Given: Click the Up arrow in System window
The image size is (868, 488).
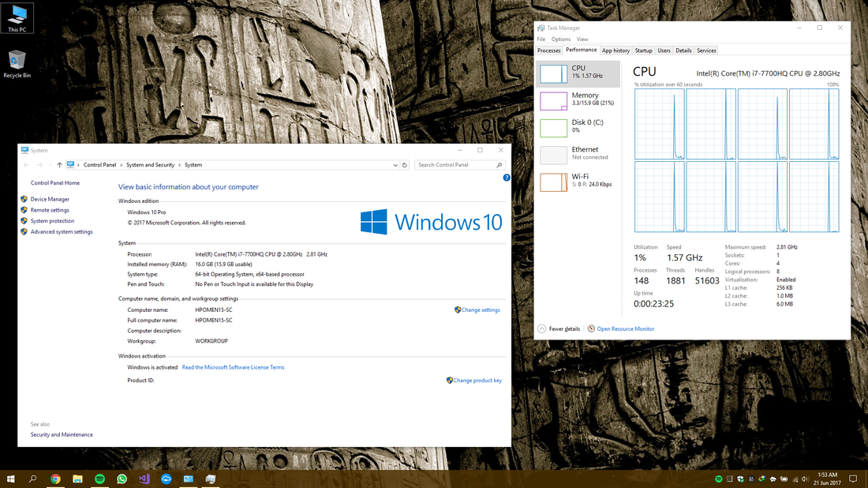Looking at the screenshot, I should pos(59,165).
